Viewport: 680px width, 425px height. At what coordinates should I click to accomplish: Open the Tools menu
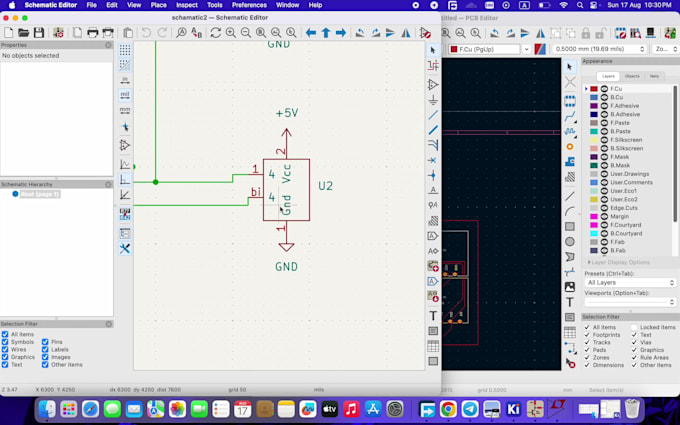coord(215,5)
